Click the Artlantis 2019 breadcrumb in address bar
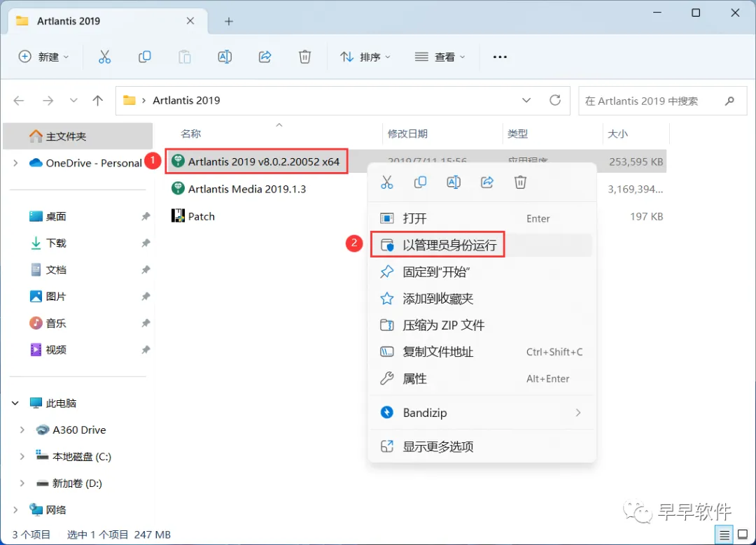Viewport: 756px width, 545px height. click(x=186, y=100)
